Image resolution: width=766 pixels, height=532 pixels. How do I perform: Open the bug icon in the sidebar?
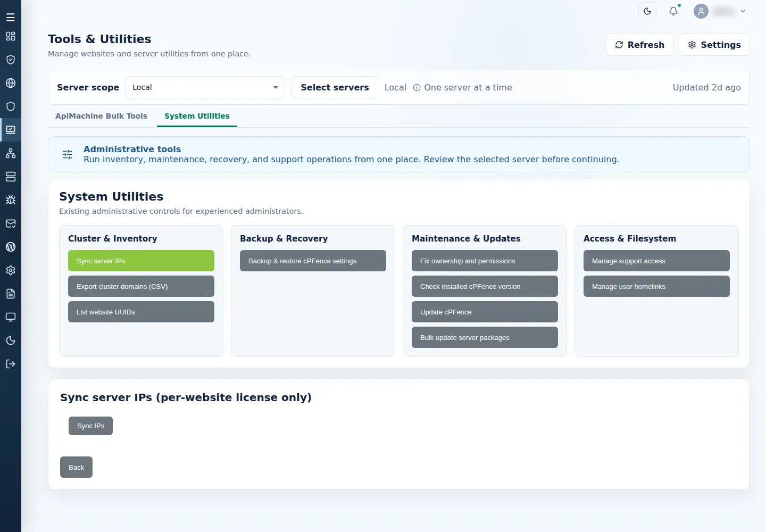click(x=11, y=200)
